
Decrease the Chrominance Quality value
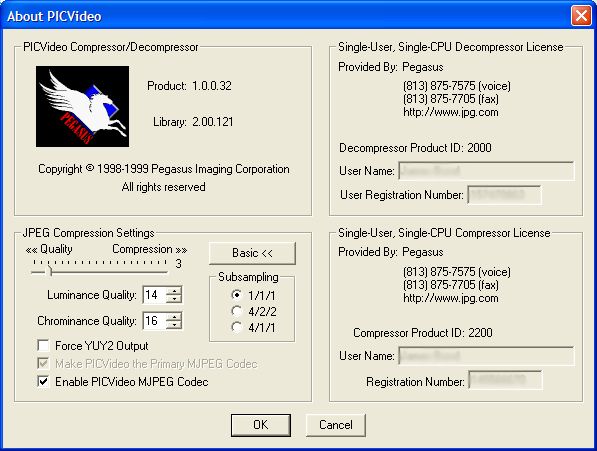click(x=174, y=325)
